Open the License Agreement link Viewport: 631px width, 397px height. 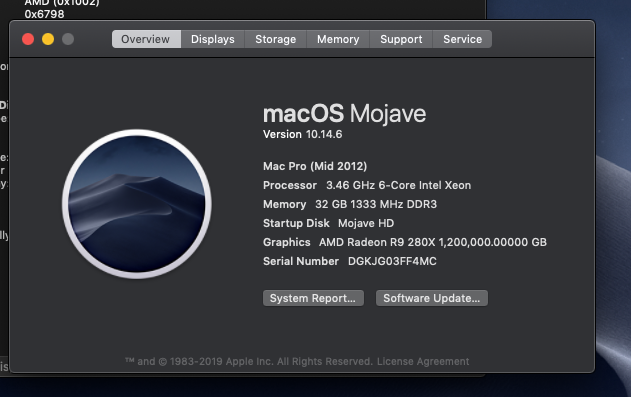click(423, 361)
